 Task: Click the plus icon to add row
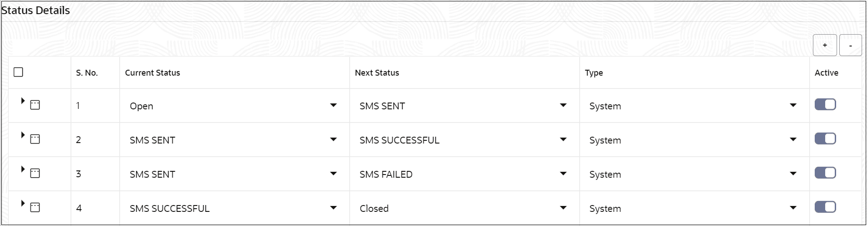pos(824,45)
